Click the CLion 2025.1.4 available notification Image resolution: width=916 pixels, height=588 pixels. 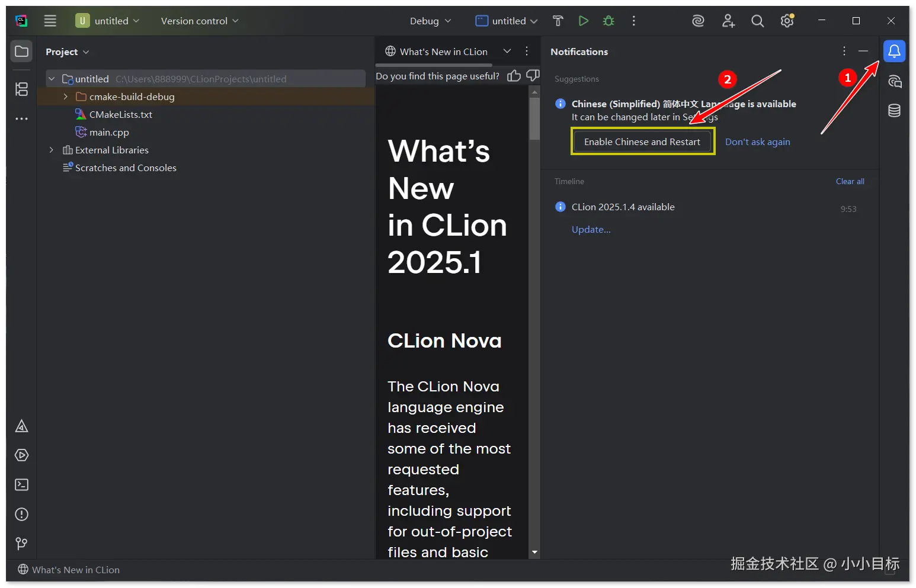pos(623,207)
